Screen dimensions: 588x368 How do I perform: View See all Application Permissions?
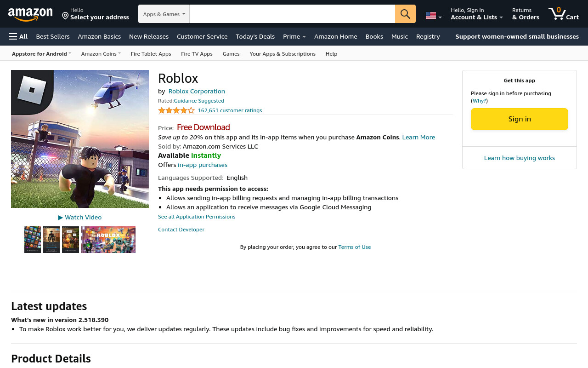(197, 217)
